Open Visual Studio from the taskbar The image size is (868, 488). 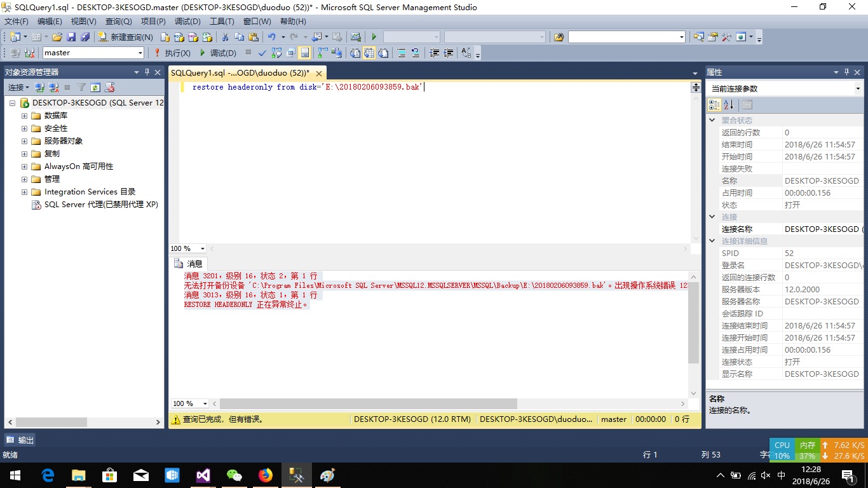tap(203, 475)
